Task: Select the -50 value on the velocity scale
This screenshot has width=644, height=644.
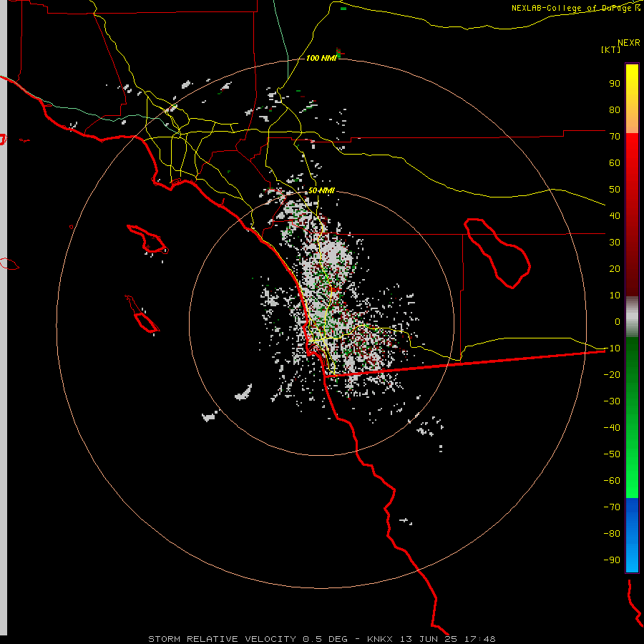Action: 612,454
